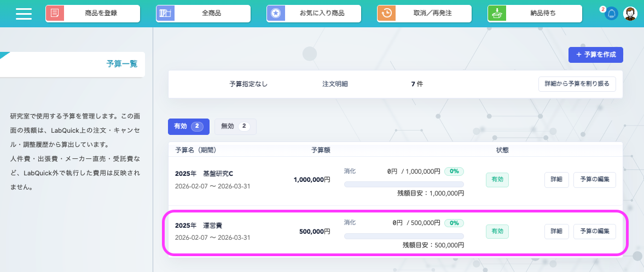The height and width of the screenshot is (272, 644).
Task: Click the red 商品を登録 icon
Action: (x=55, y=14)
